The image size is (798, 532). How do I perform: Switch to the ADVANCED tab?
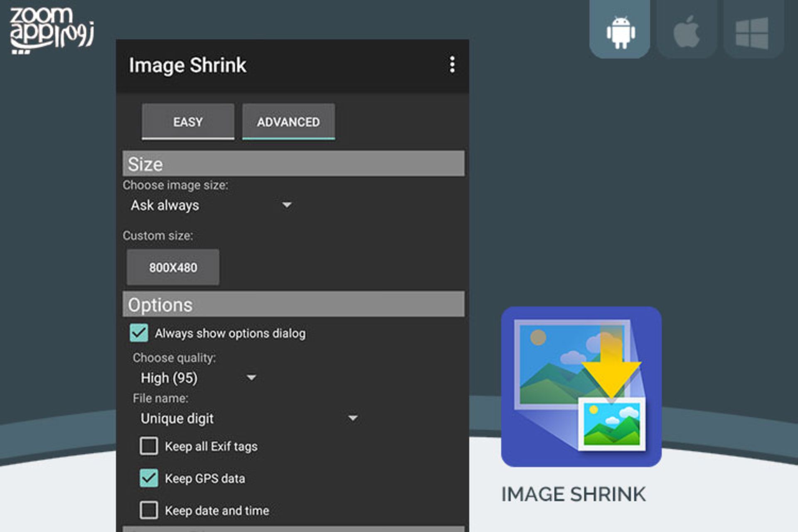click(x=288, y=122)
